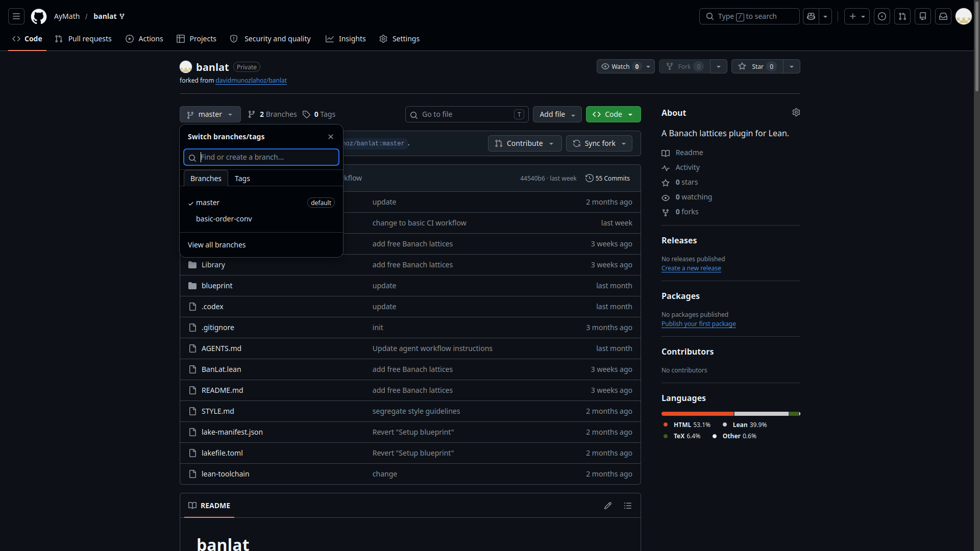Click the .codex file icon
The image size is (980, 551).
(x=192, y=307)
